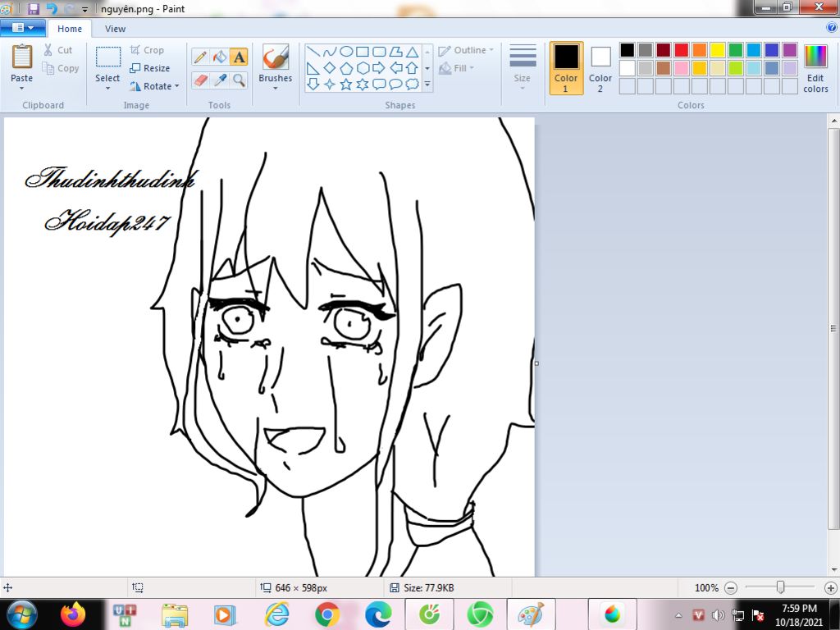
Task: Switch to the View ribbon tab
Action: [115, 29]
